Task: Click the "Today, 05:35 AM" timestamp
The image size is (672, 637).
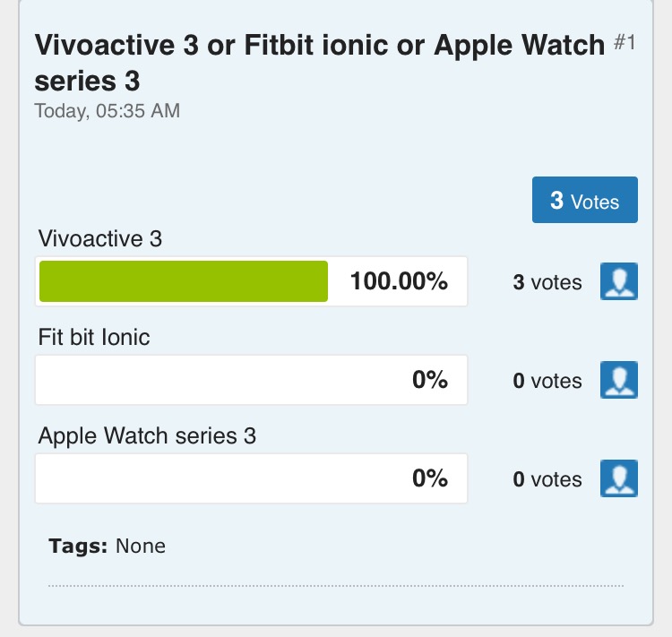Action: tap(107, 111)
